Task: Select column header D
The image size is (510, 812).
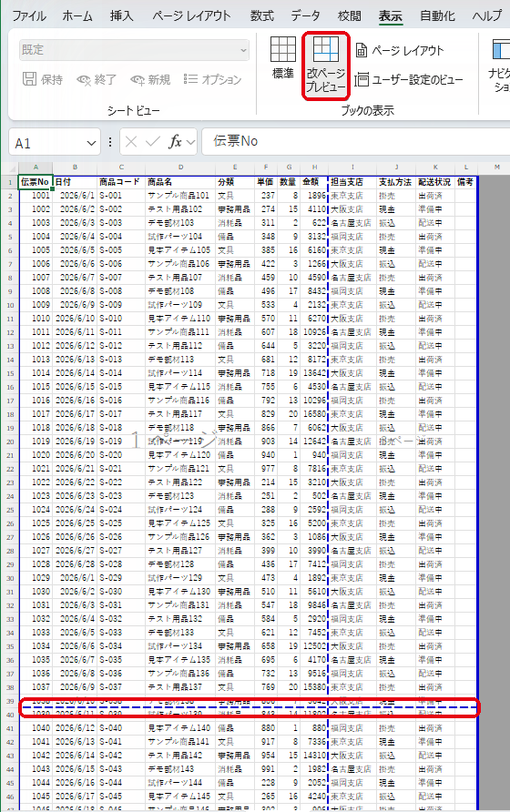Action: pyautogui.click(x=180, y=167)
